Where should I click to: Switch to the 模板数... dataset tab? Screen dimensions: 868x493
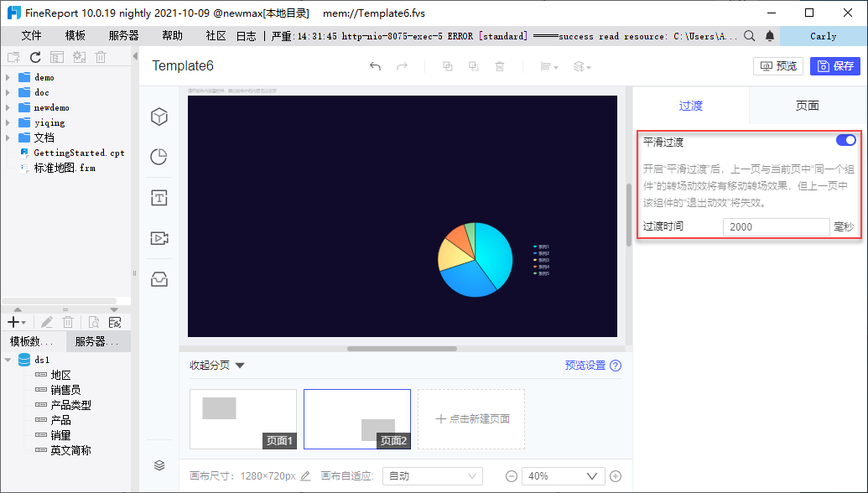pos(34,341)
